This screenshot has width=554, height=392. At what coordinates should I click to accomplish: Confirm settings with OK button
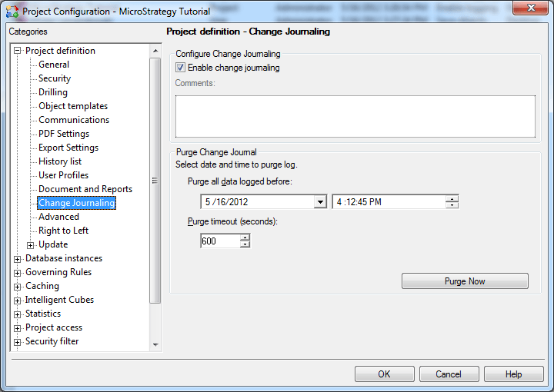(385, 374)
